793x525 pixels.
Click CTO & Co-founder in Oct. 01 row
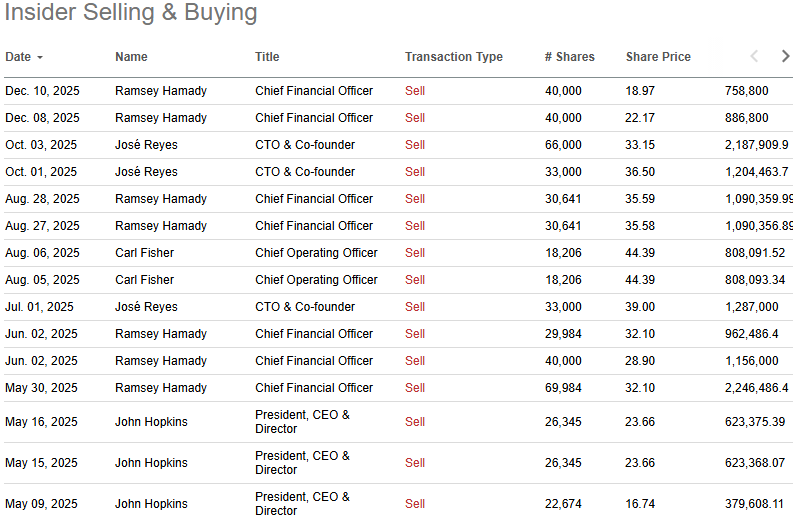[x=305, y=172]
